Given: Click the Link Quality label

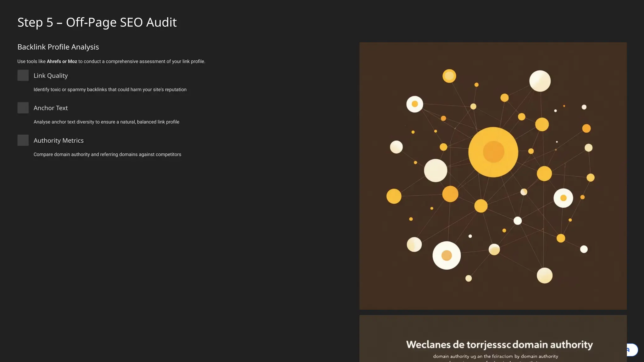Looking at the screenshot, I should tap(51, 76).
